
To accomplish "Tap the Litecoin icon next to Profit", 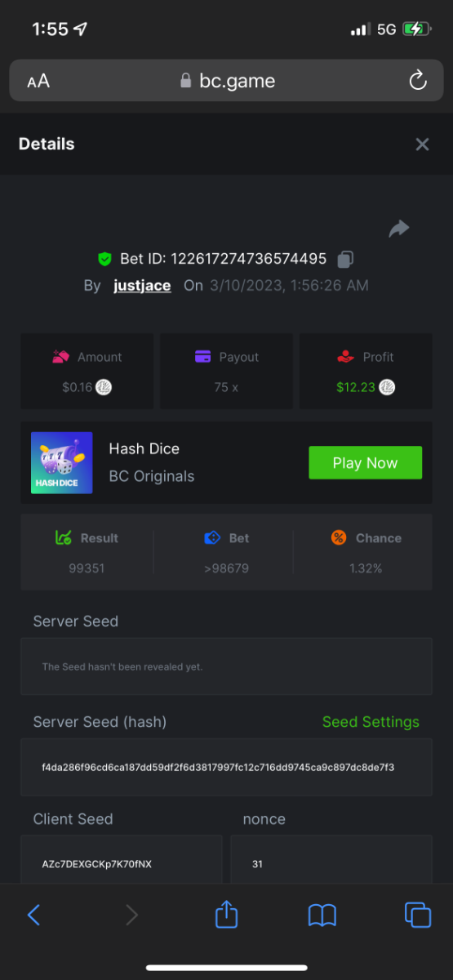I will click(387, 387).
